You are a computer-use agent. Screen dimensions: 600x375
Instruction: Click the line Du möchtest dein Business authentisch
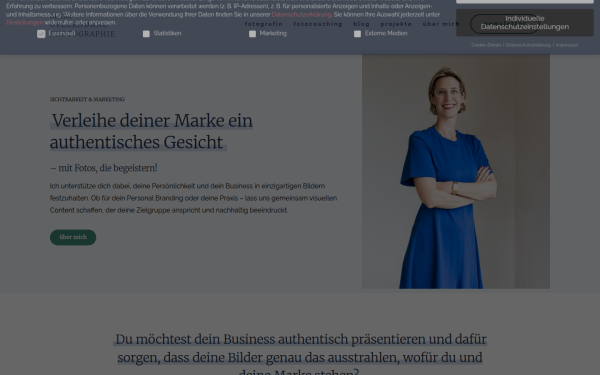(301, 339)
